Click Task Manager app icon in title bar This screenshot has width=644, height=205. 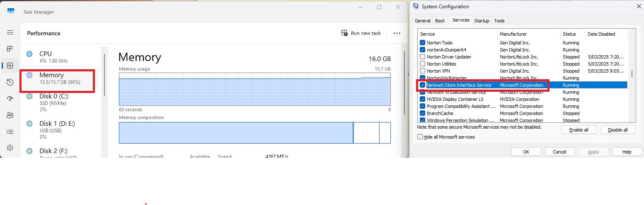[11, 12]
